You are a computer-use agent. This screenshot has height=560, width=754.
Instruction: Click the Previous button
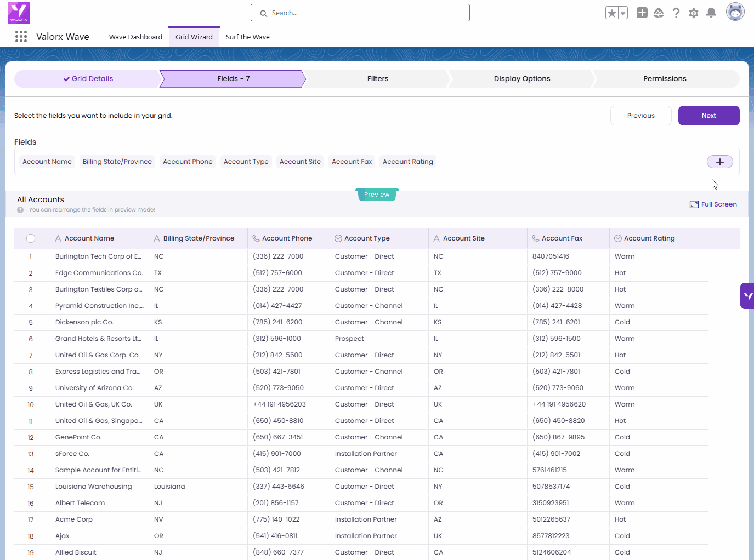640,116
